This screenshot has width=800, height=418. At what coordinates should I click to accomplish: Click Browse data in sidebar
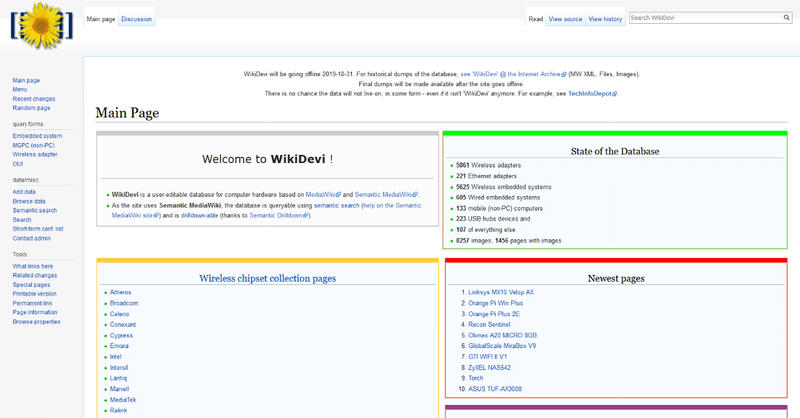pyautogui.click(x=29, y=201)
